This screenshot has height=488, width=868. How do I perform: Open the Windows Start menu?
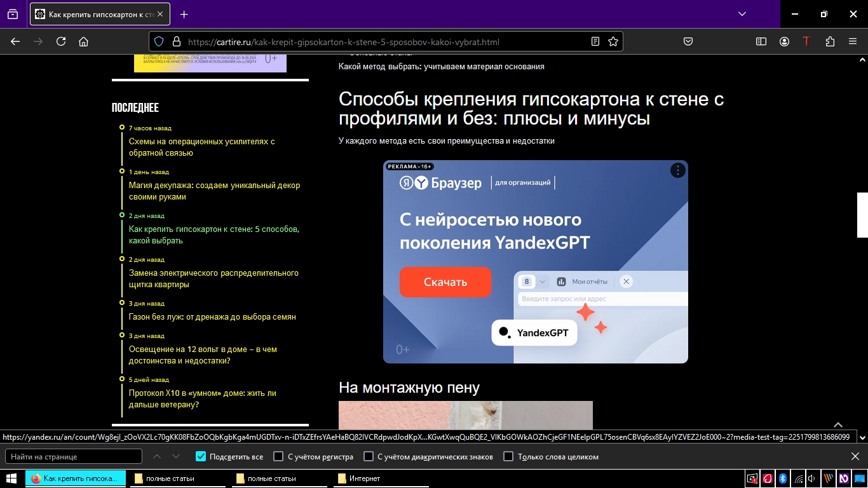click(x=11, y=478)
